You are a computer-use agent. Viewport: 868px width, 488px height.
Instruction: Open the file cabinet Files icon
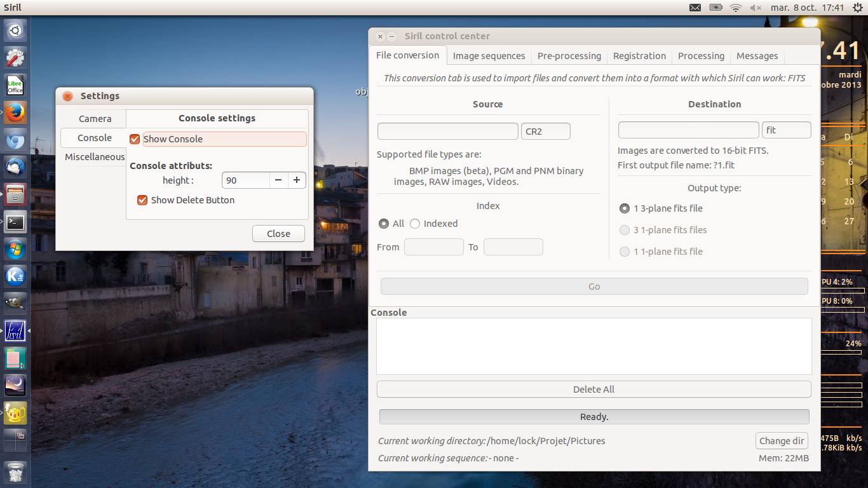(x=15, y=194)
